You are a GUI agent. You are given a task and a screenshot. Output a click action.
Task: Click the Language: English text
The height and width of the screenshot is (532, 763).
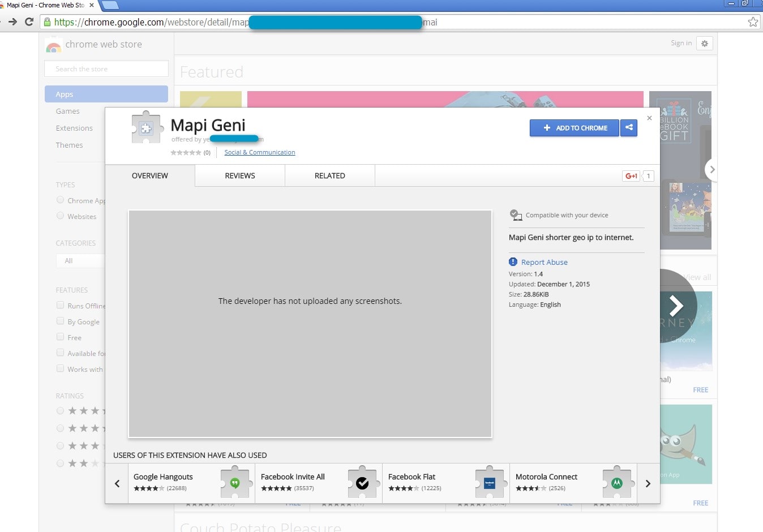point(535,304)
